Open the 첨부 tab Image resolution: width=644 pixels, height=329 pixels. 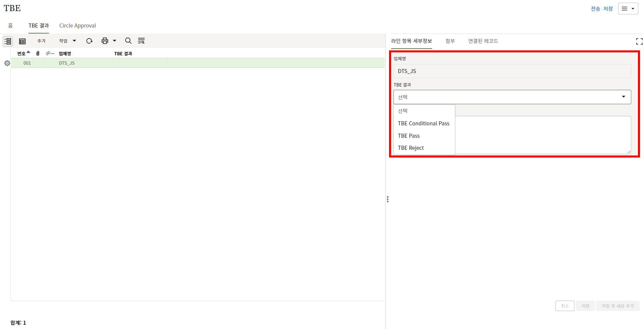click(450, 41)
